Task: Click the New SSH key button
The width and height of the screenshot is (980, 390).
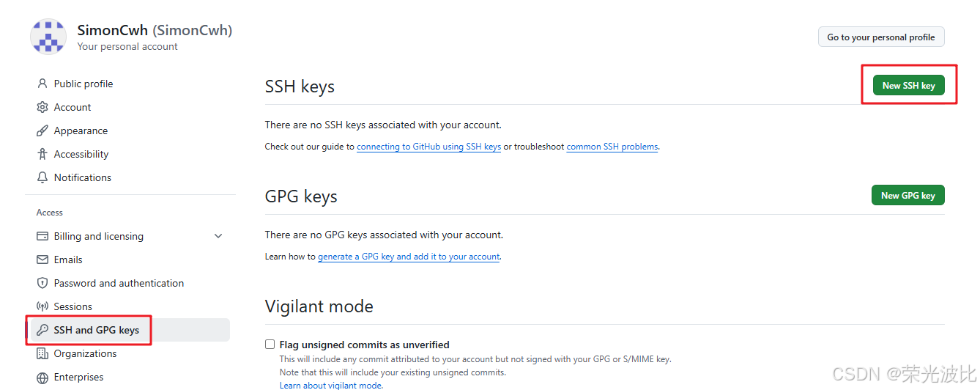Action: tap(908, 86)
